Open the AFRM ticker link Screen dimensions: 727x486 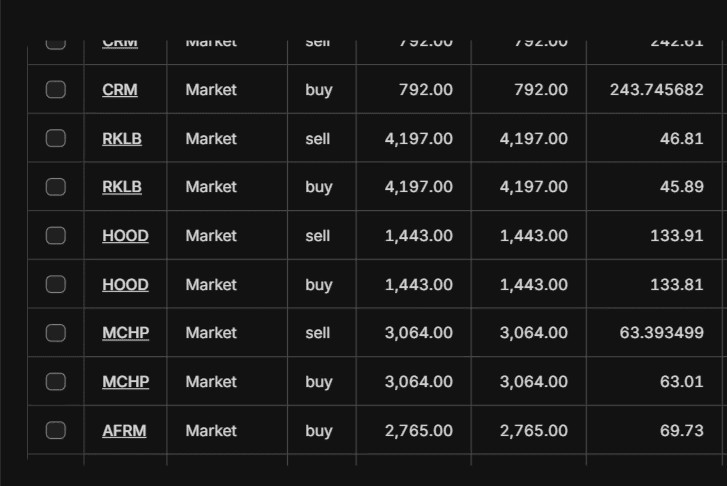tap(124, 431)
